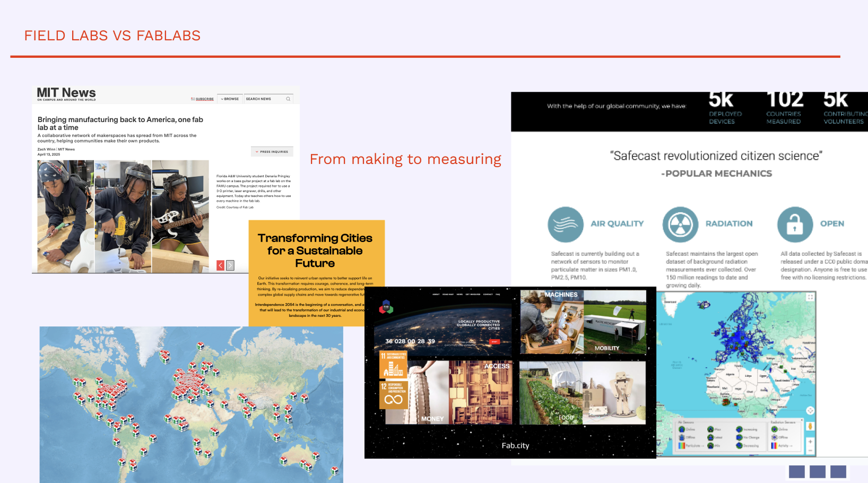868x483 pixels.
Task: Click the first blue square slide button
Action: 797,472
